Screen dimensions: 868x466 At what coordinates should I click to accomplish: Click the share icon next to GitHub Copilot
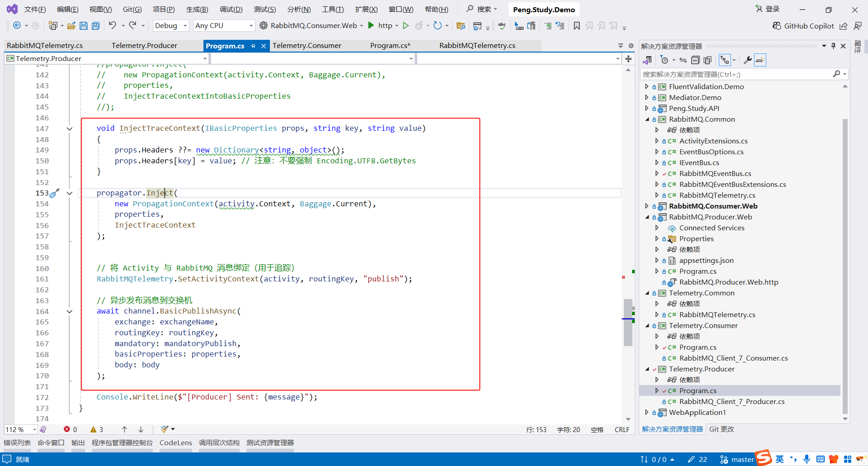point(844,26)
